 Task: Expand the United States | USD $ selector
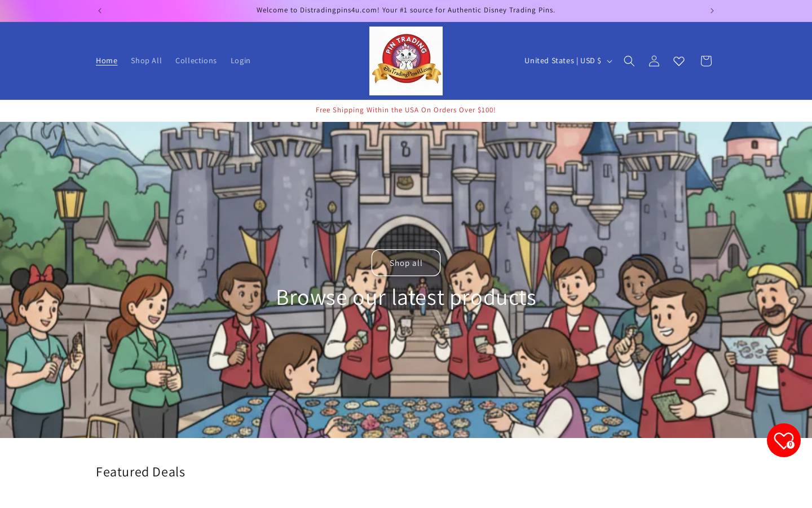click(x=568, y=61)
